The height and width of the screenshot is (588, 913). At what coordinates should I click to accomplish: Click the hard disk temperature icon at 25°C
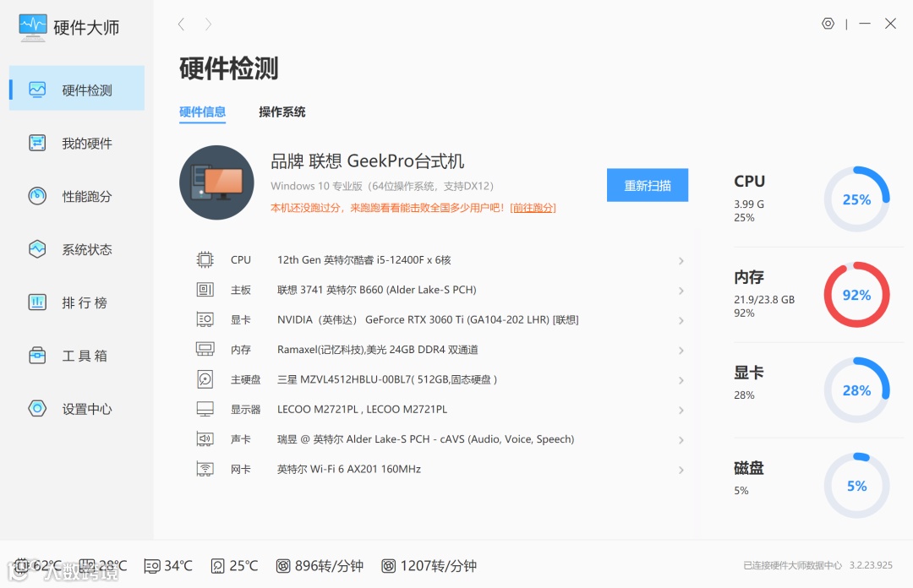tap(217, 566)
